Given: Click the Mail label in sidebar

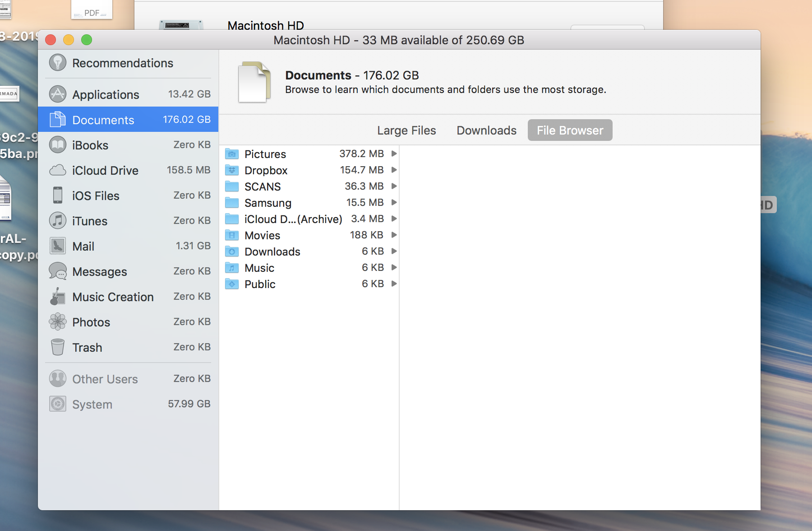Looking at the screenshot, I should pyautogui.click(x=83, y=246).
